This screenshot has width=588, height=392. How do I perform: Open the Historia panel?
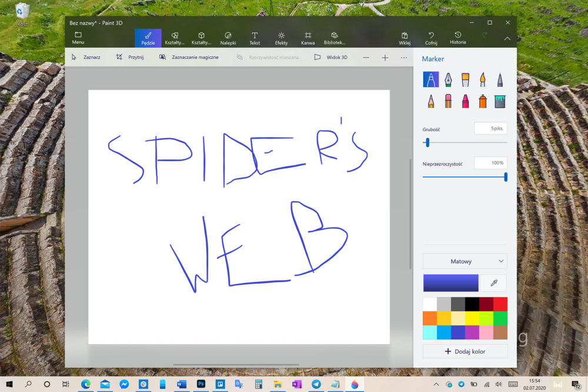(x=458, y=38)
